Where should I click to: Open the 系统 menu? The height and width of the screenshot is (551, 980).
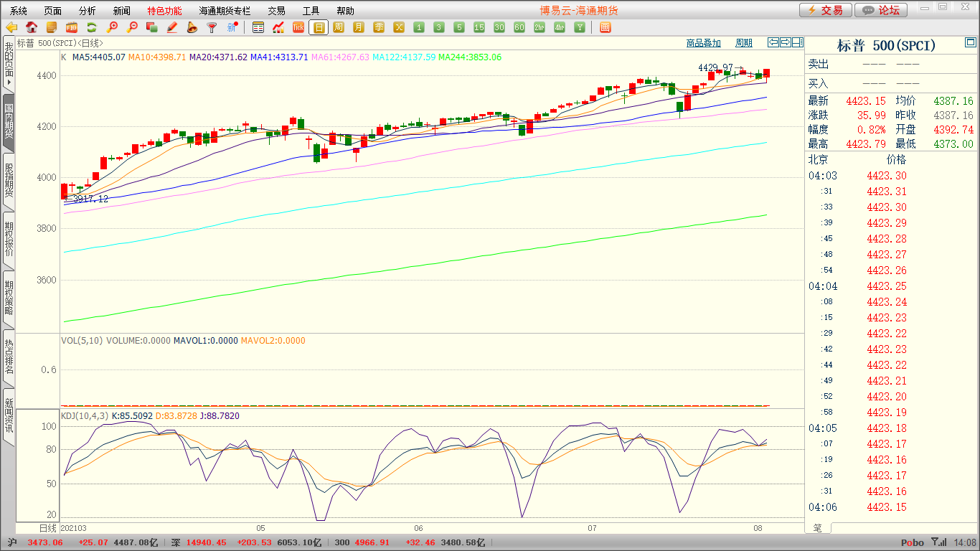pos(19,11)
